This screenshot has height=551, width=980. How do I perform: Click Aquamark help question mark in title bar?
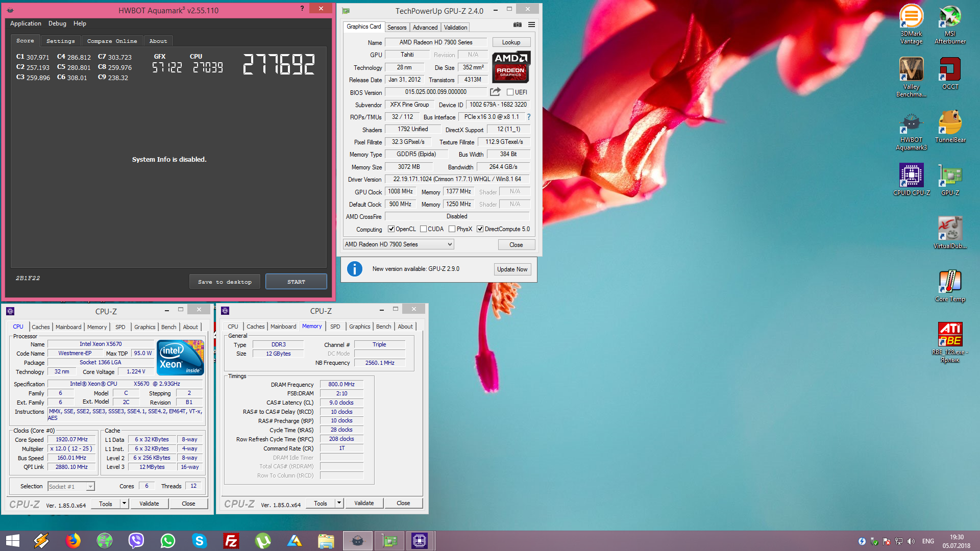[x=302, y=8]
